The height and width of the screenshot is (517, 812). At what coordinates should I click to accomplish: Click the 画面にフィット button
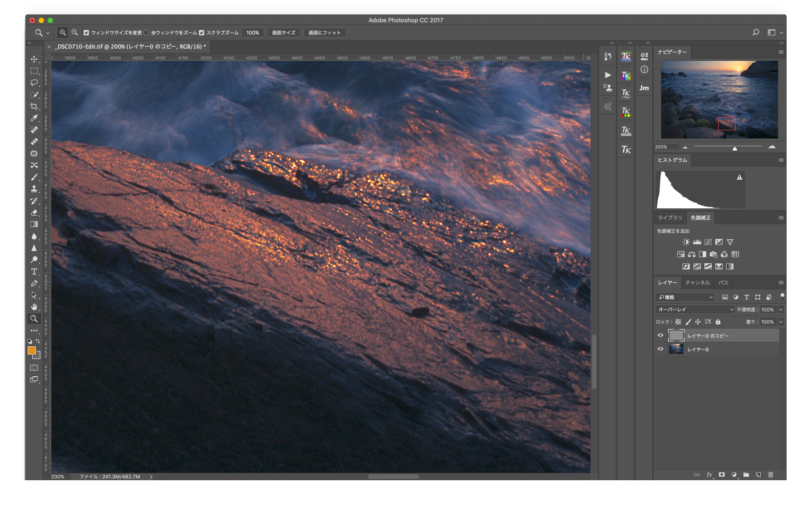[x=325, y=33]
